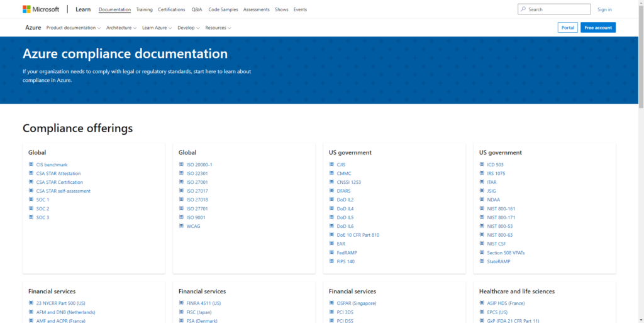Click the document icon beside CMMC

coord(331,173)
